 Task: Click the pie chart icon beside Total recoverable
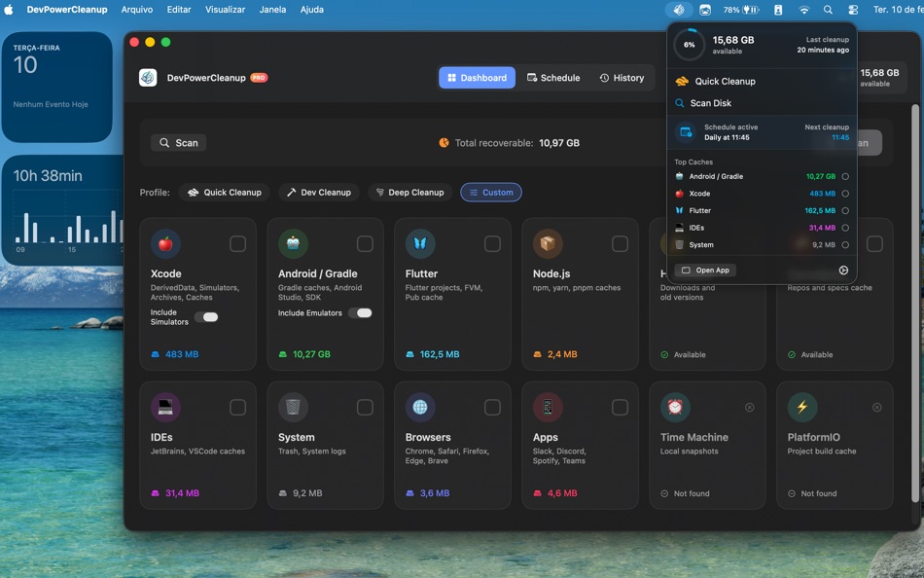pyautogui.click(x=444, y=143)
